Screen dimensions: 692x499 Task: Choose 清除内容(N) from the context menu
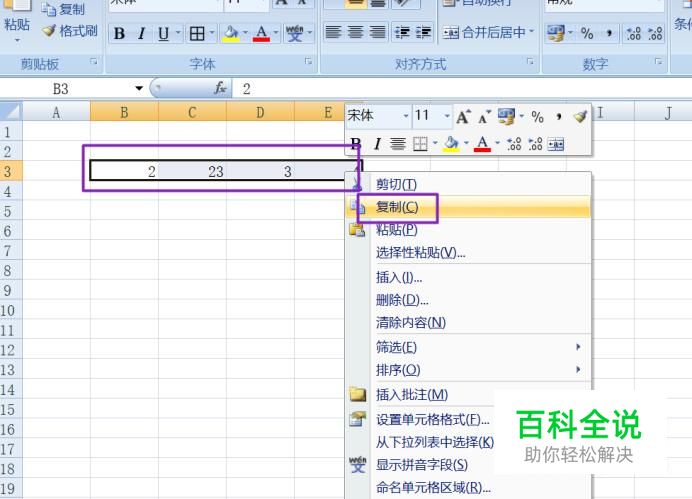click(x=468, y=323)
